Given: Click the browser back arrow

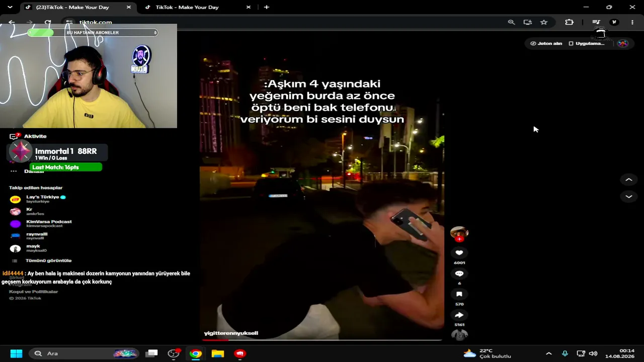Looking at the screenshot, I should 12,22.
